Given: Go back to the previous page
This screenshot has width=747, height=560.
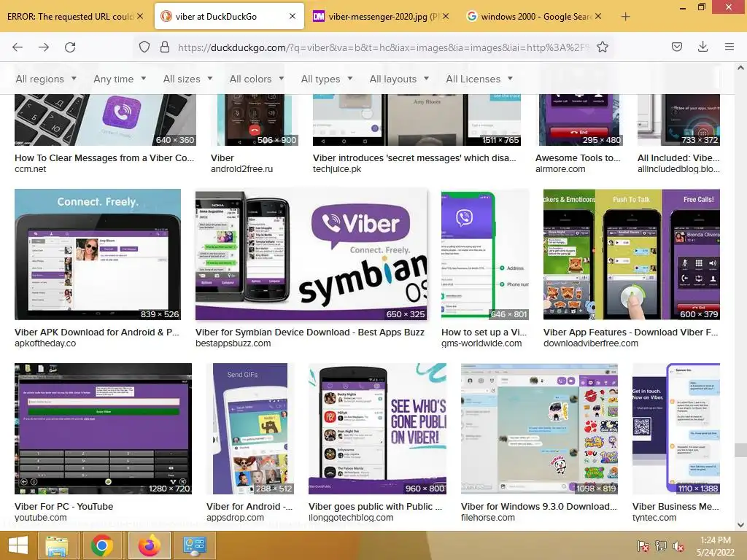Looking at the screenshot, I should 18,47.
